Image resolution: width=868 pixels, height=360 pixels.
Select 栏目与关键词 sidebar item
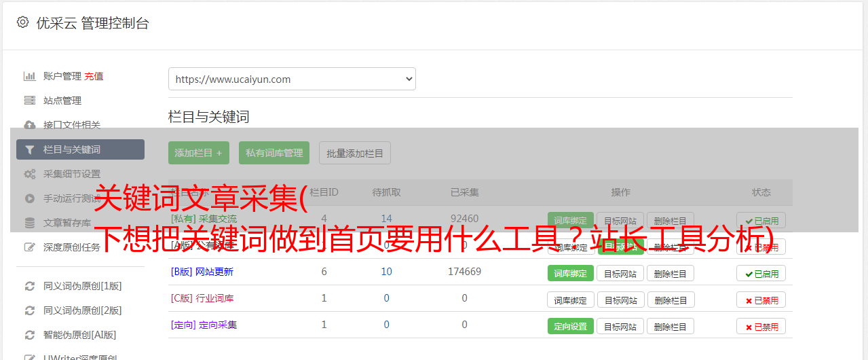tap(80, 149)
